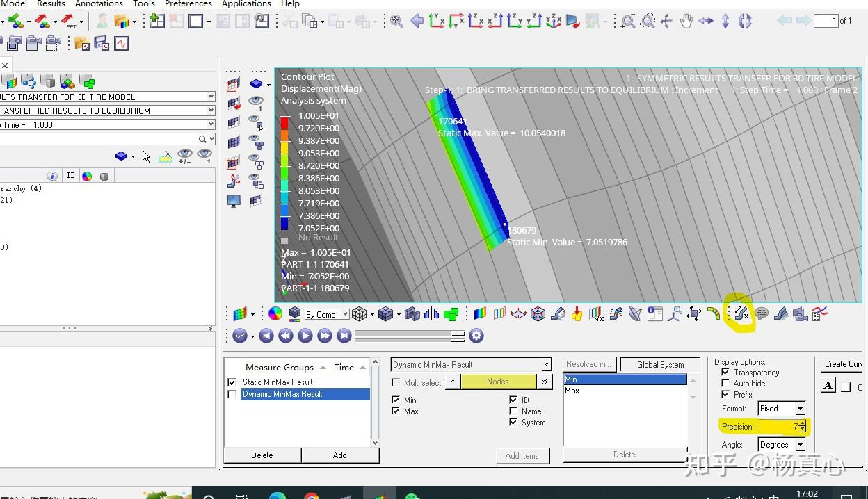The width and height of the screenshot is (868, 499).
Task: Enable the Dynamic MinMax Result checkbox
Action: point(232,394)
